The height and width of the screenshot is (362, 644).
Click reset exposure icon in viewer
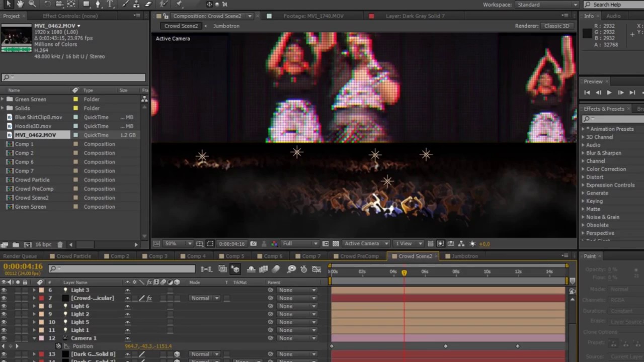(472, 244)
